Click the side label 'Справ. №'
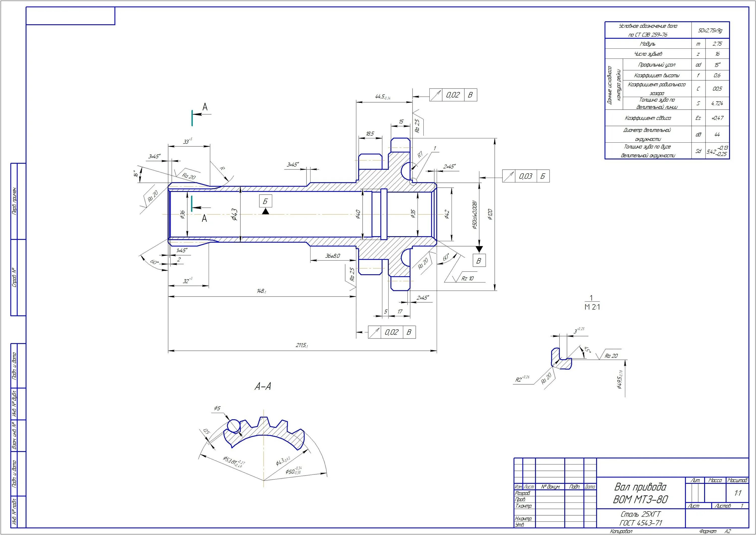Viewport: 756px width, 535px height. (x=15, y=277)
